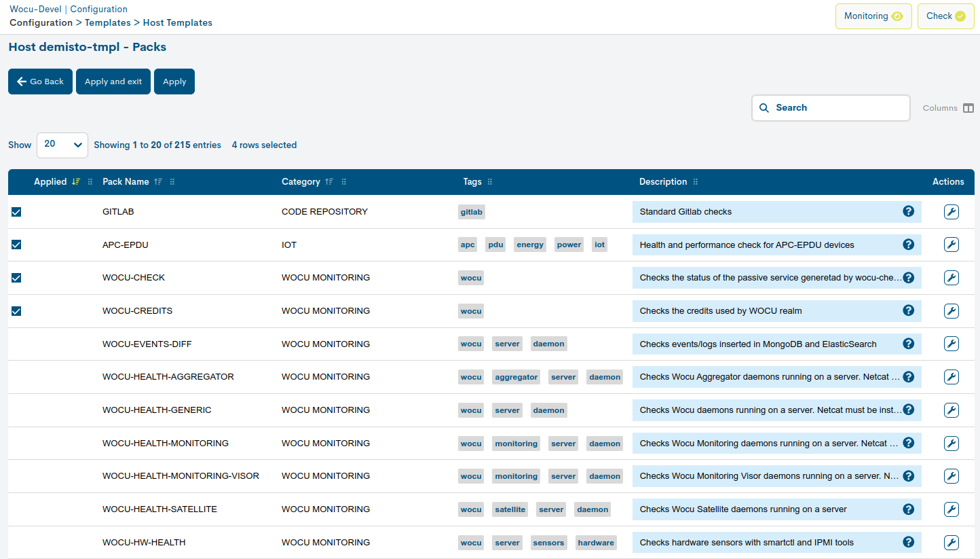Open wrench settings for WOCU-CREDITS pack

click(951, 311)
